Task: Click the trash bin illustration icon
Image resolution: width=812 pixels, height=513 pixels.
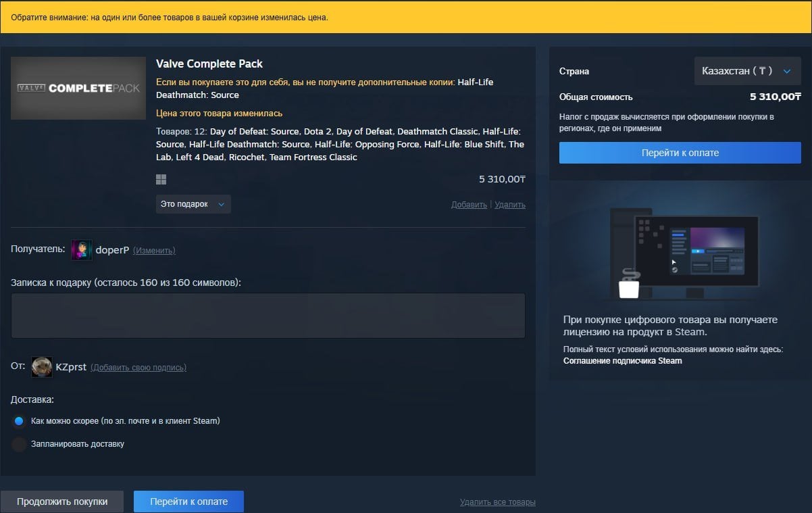Action: 629,289
